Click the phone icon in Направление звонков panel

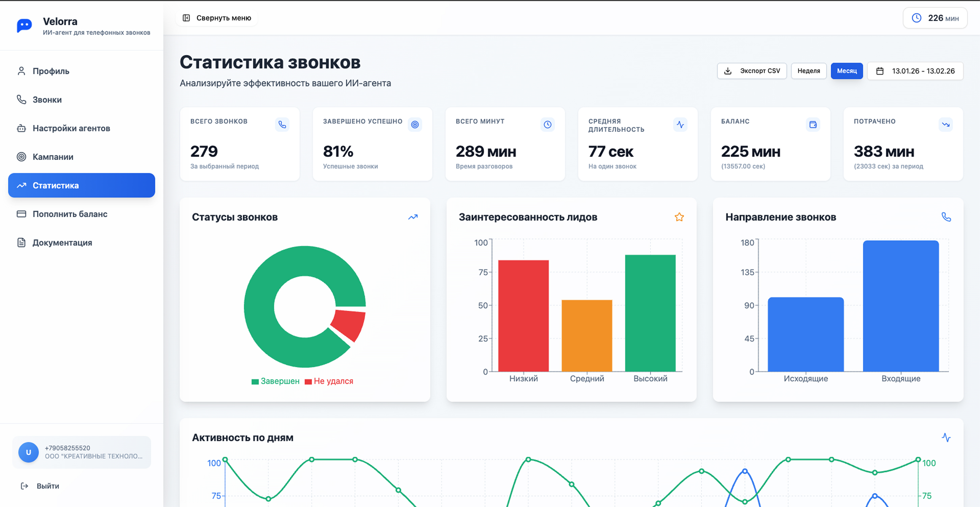click(x=946, y=217)
